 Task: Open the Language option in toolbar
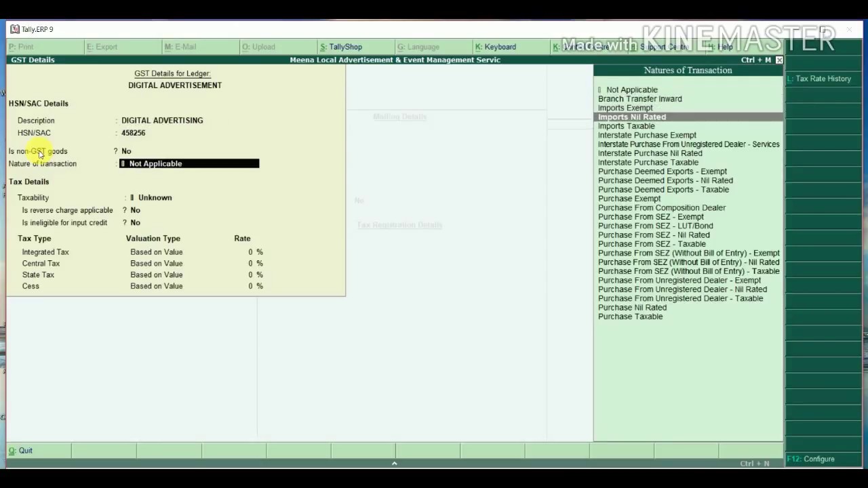418,47
